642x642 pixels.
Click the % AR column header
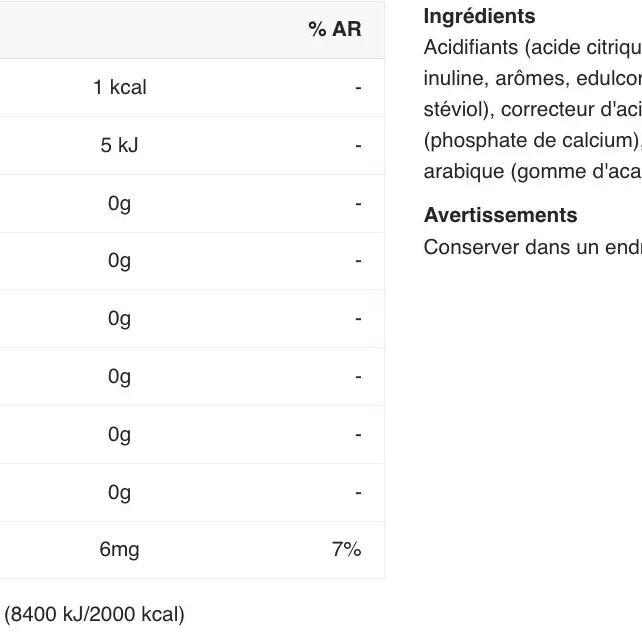334,29
